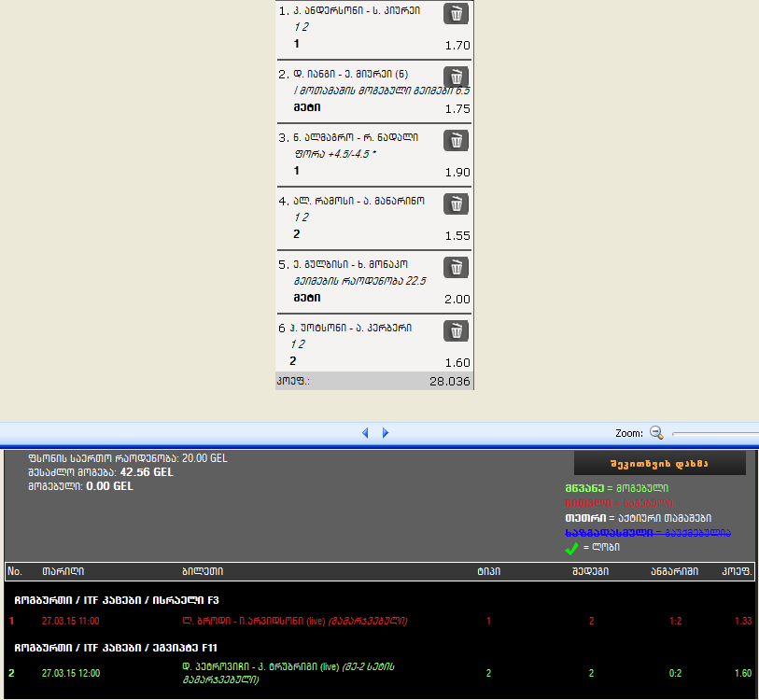Click the ბილეთი column header

(203, 571)
